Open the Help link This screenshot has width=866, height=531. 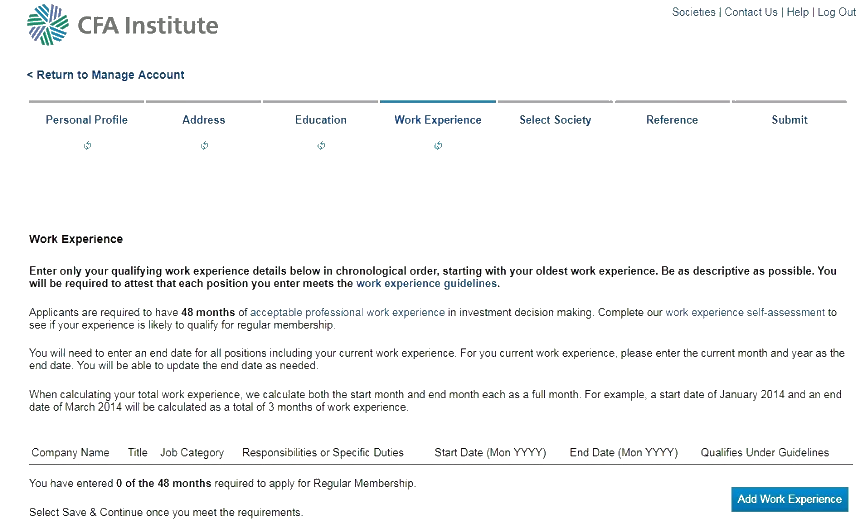point(798,12)
